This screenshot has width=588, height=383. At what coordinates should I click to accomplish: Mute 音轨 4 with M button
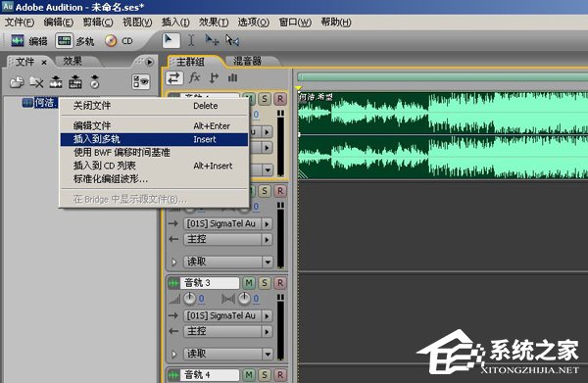point(249,375)
